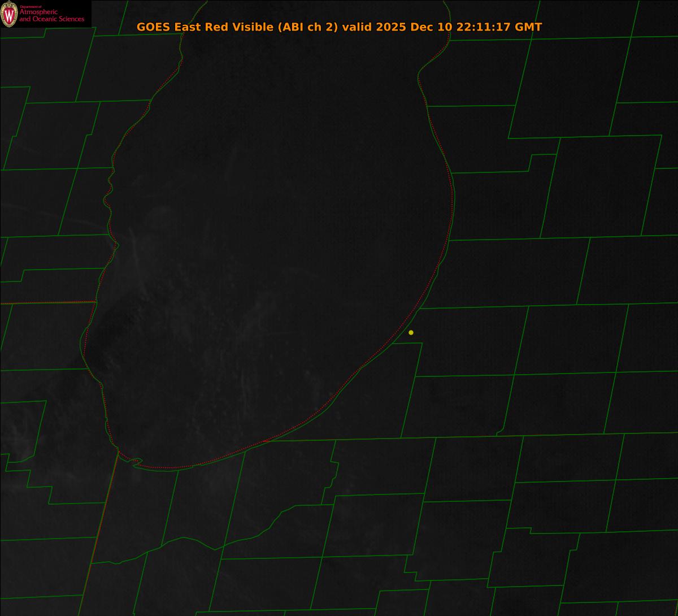Click the faint cloud streak over western lake
This screenshot has height=616, width=678.
(134, 249)
